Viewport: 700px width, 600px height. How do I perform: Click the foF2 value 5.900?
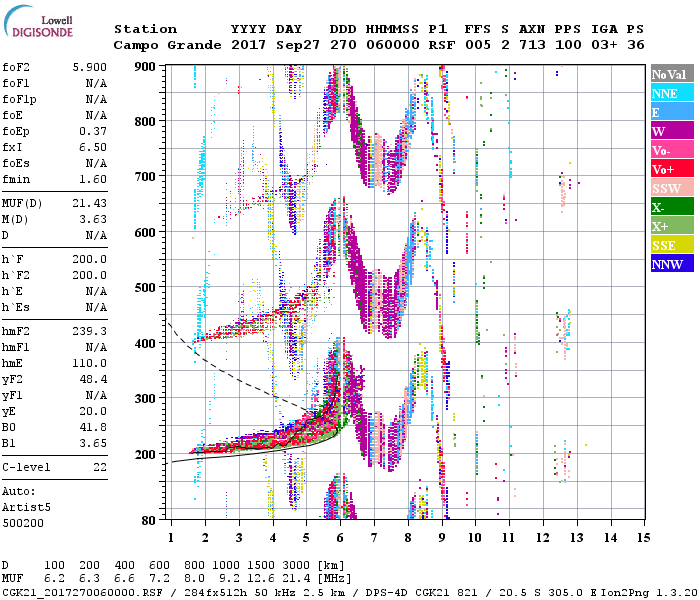pos(90,67)
